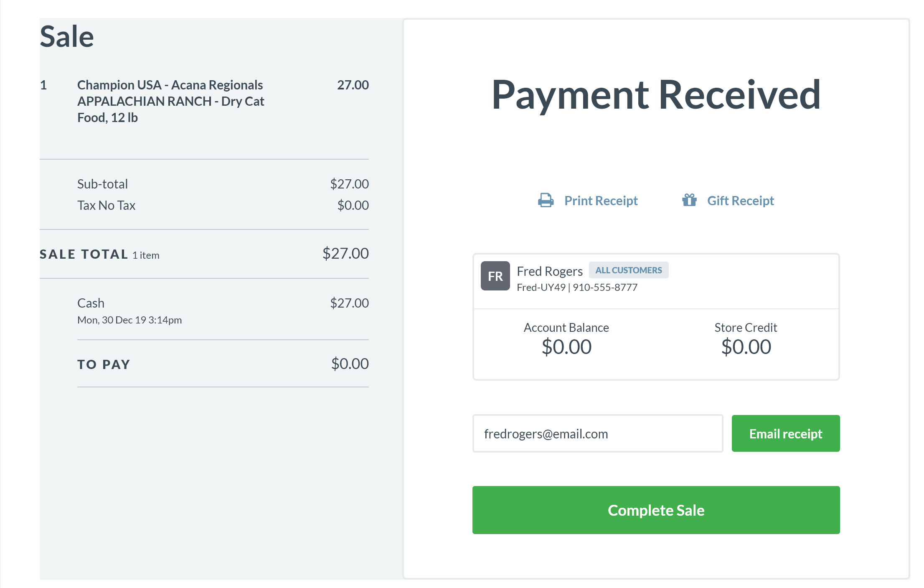
Task: Click the Sale Total amount
Action: [345, 253]
